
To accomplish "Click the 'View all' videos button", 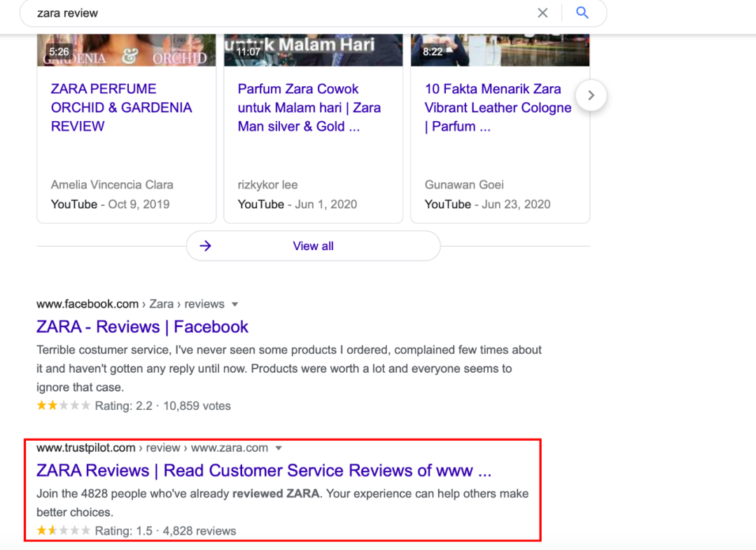I will (314, 246).
